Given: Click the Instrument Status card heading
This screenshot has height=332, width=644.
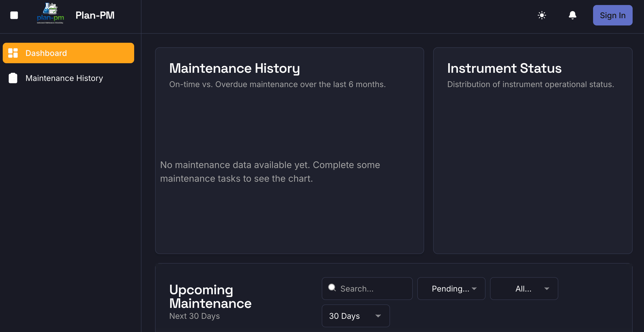Looking at the screenshot, I should (504, 68).
